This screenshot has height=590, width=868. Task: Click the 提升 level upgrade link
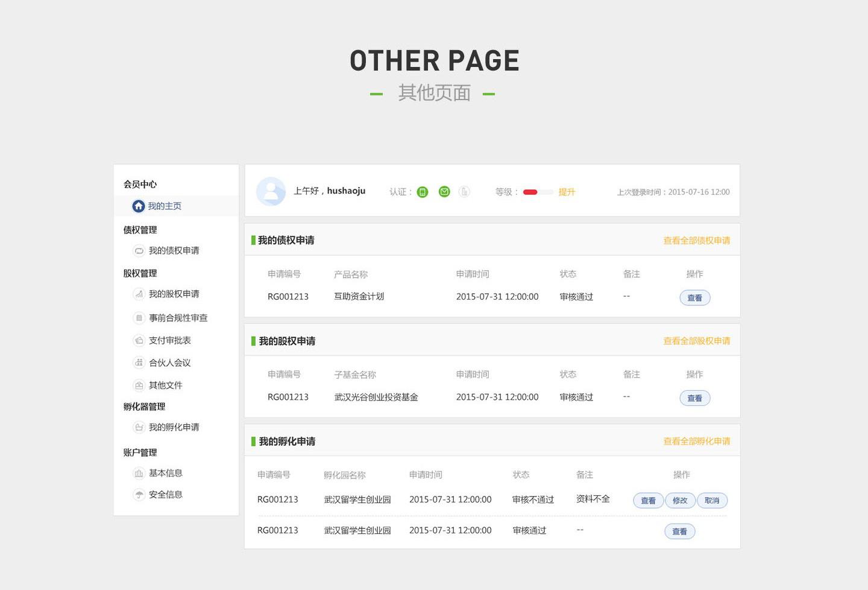[x=567, y=192]
